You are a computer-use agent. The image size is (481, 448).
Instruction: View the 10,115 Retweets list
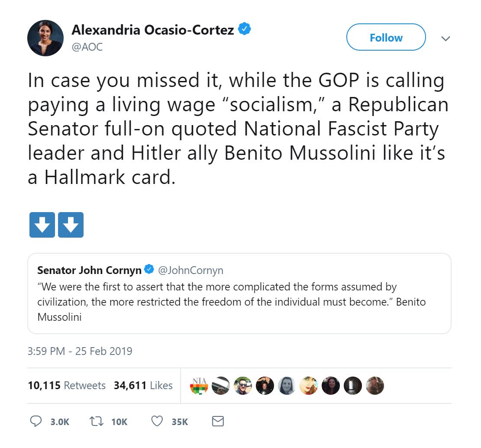(67, 385)
